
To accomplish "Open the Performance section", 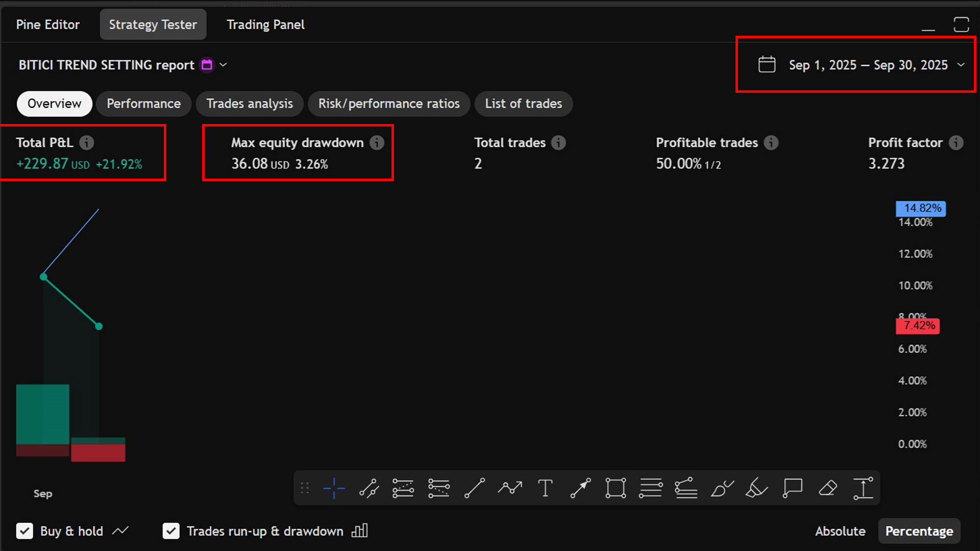I will coord(143,104).
